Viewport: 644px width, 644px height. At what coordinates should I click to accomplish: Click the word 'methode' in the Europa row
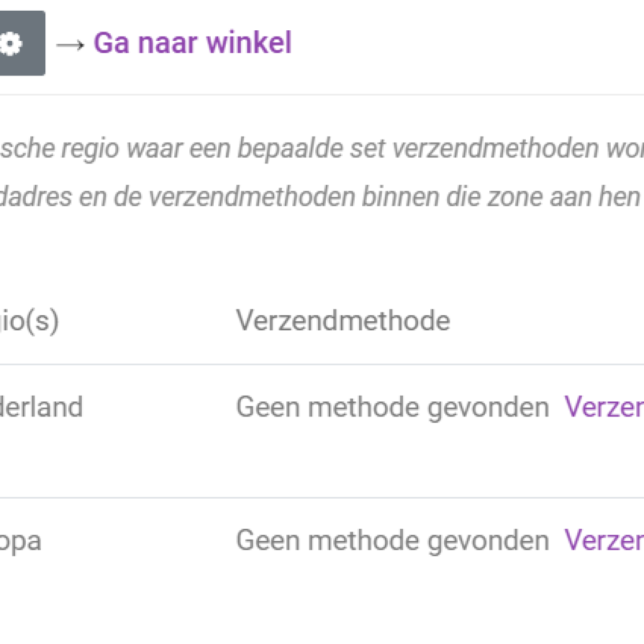364,540
